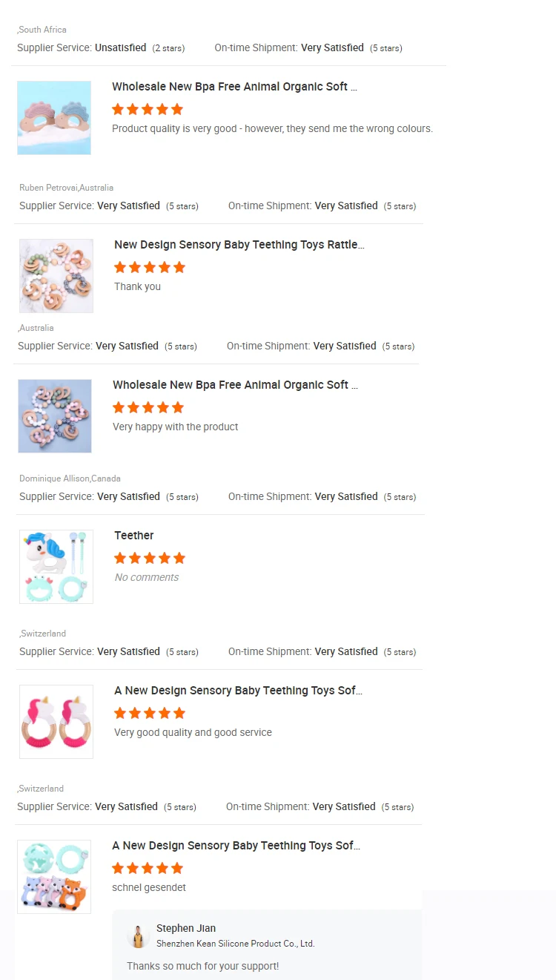Open the product image beside "Thank you" review
556x980 pixels.
pyautogui.click(x=56, y=276)
